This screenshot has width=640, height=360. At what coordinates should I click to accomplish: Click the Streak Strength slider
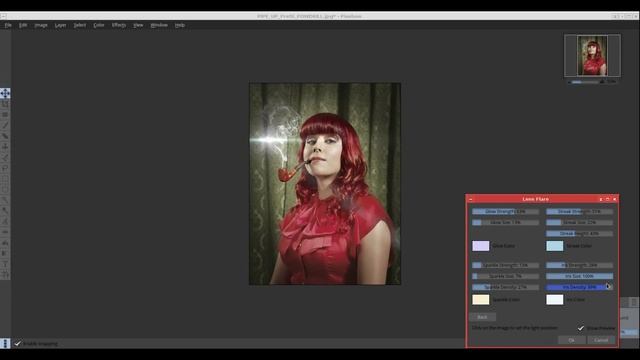(580, 211)
